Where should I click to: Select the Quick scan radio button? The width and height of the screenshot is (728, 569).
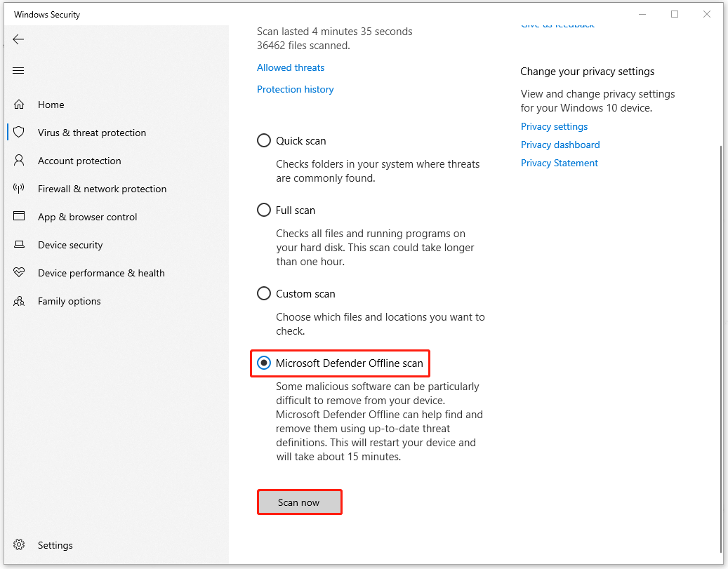point(263,140)
